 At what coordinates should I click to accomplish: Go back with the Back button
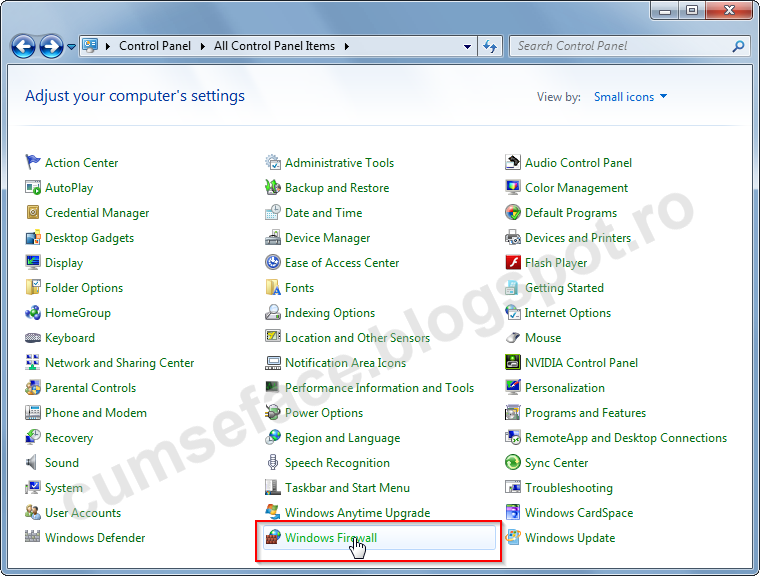coord(23,47)
